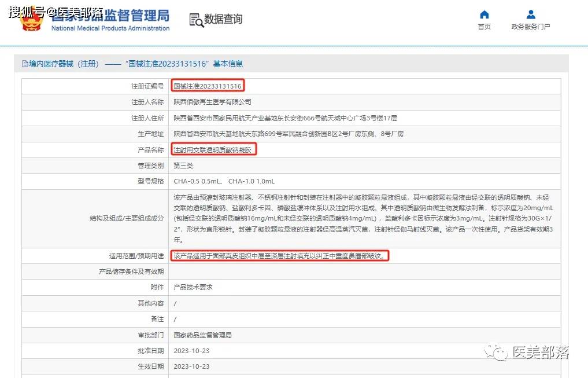Click the 生产地址 address value

[289, 134]
